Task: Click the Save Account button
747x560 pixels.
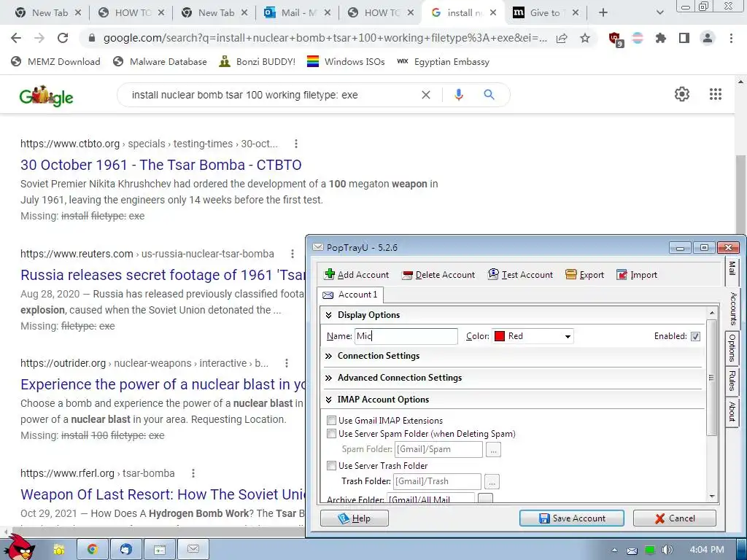Action: [572, 518]
